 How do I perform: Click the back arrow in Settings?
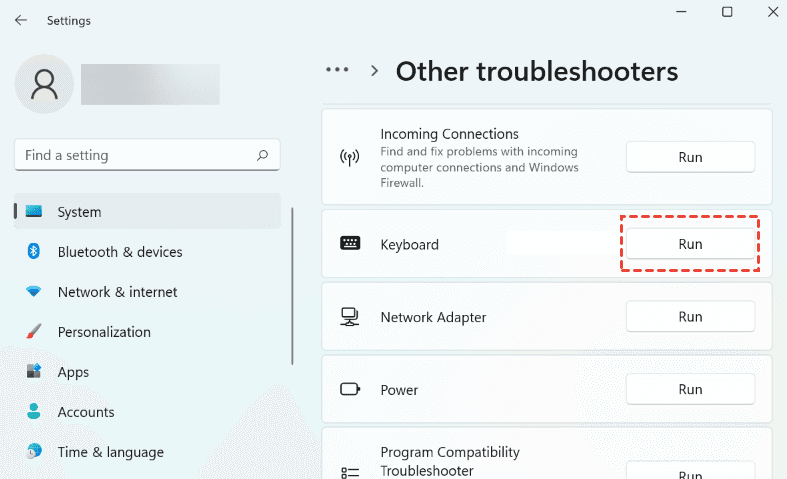20,20
